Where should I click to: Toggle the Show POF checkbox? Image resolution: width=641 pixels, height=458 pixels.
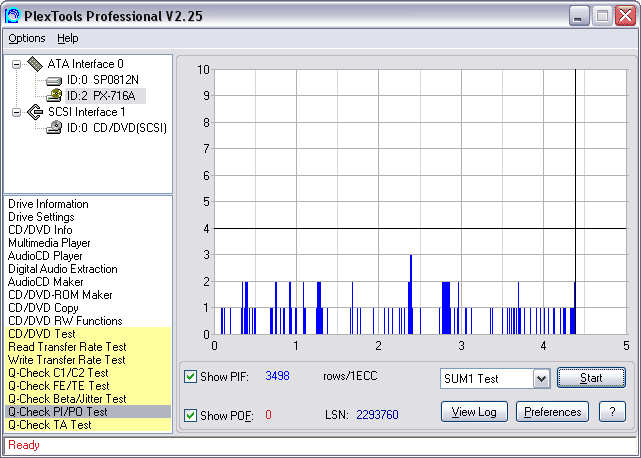click(191, 415)
